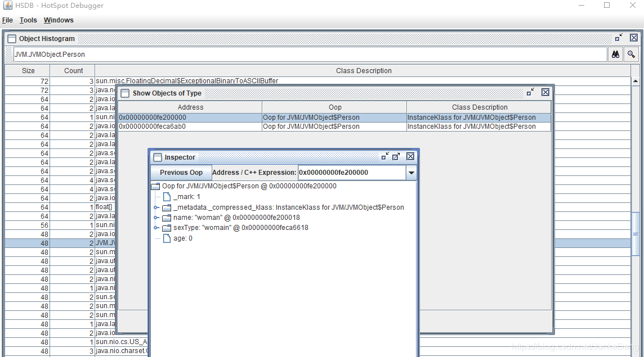
Task: Click the Count column header
Action: [73, 71]
